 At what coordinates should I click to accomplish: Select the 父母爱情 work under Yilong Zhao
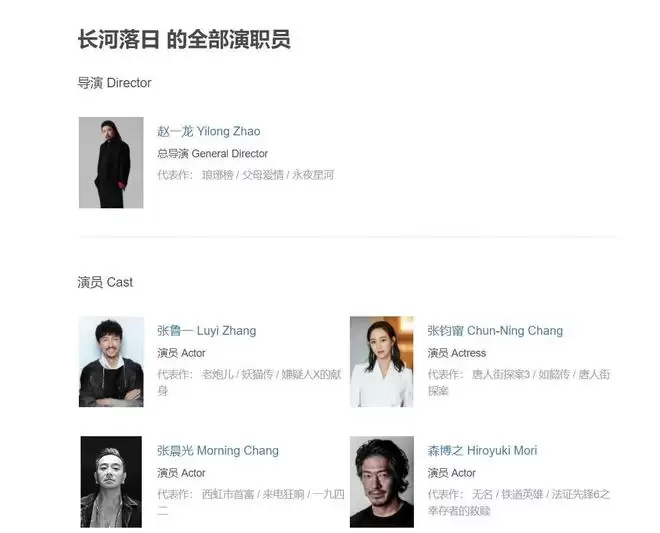pyautogui.click(x=262, y=175)
